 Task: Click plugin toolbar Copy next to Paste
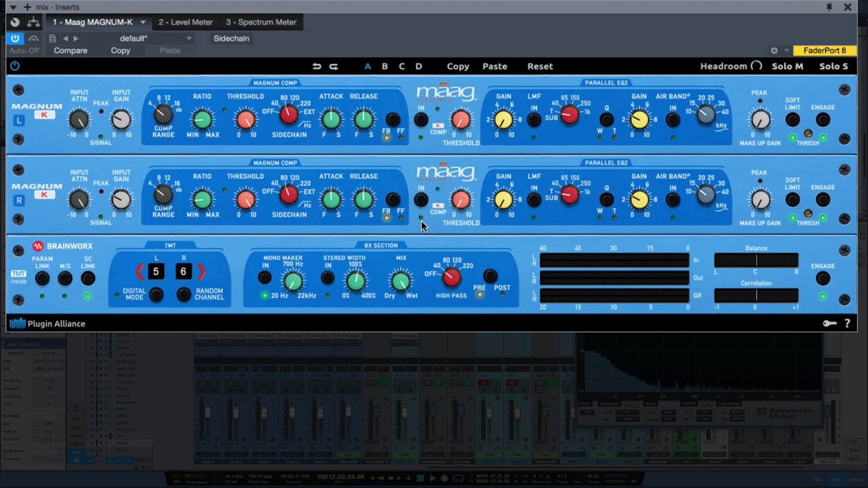click(458, 66)
